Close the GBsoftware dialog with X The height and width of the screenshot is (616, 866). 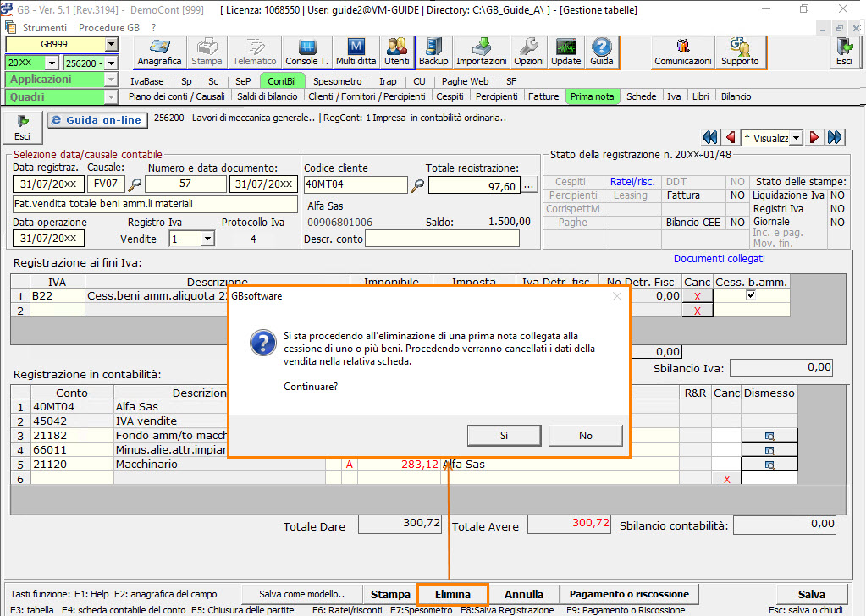[x=617, y=296]
